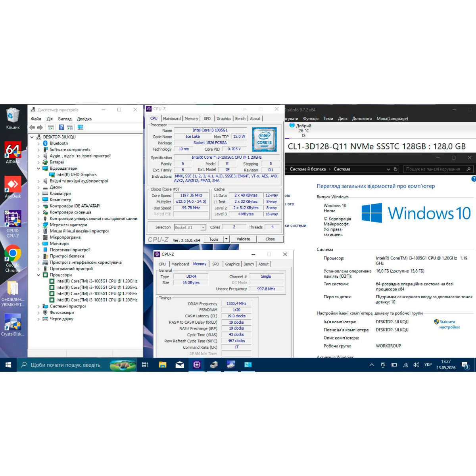Click the Scan for hardware changes monitor icon
The image size is (476, 476).
pos(81,127)
